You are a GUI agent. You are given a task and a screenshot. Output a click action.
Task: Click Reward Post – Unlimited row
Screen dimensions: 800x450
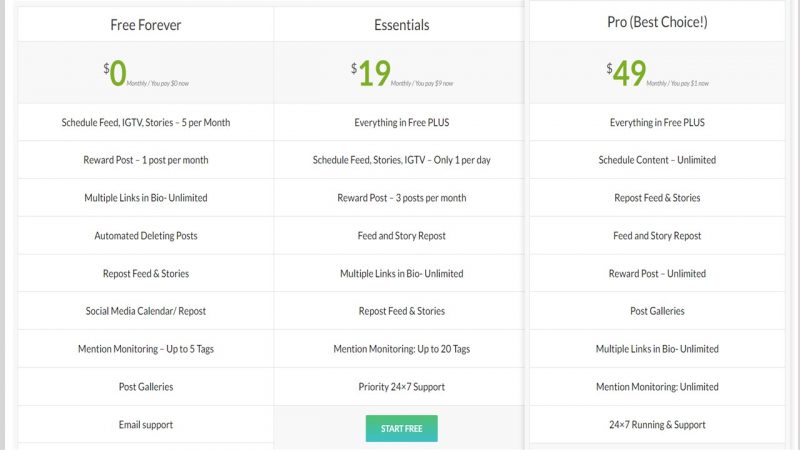657,273
